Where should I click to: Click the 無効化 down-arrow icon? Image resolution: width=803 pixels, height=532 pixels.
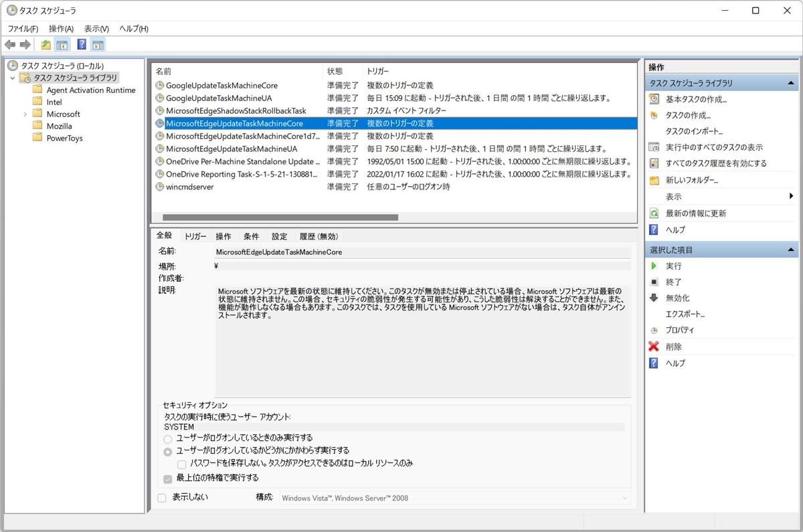pyautogui.click(x=654, y=298)
